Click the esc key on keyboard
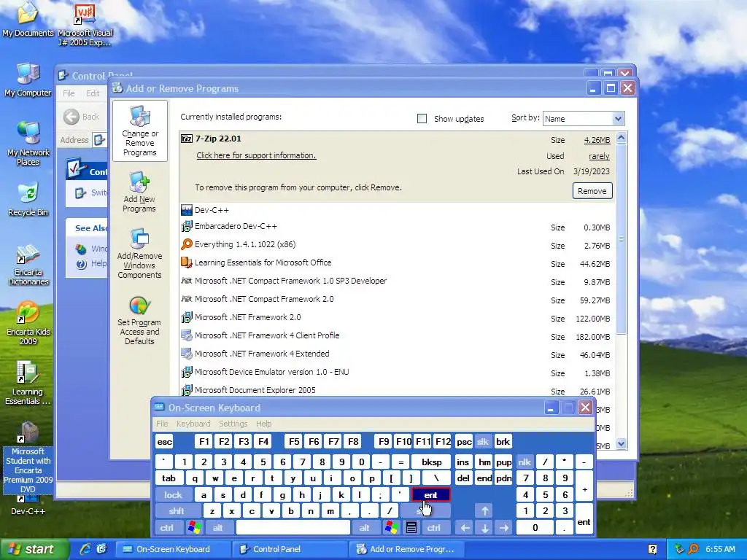747x560 pixels. [165, 442]
